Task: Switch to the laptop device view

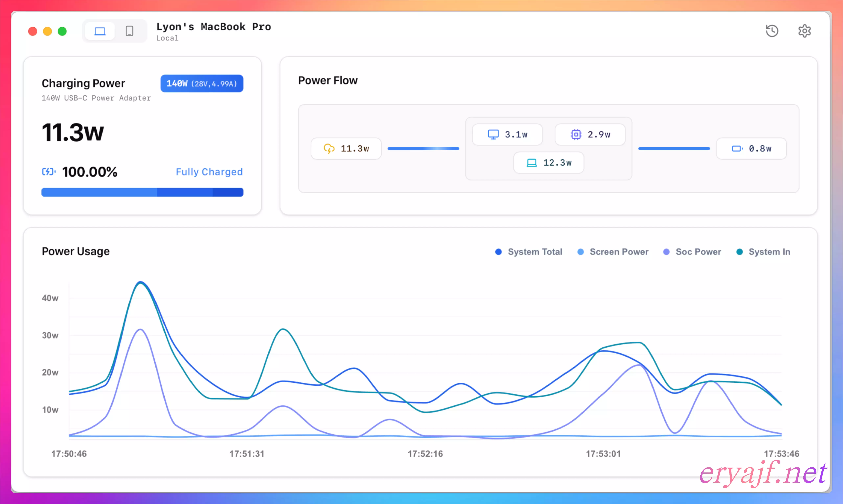Action: click(100, 31)
